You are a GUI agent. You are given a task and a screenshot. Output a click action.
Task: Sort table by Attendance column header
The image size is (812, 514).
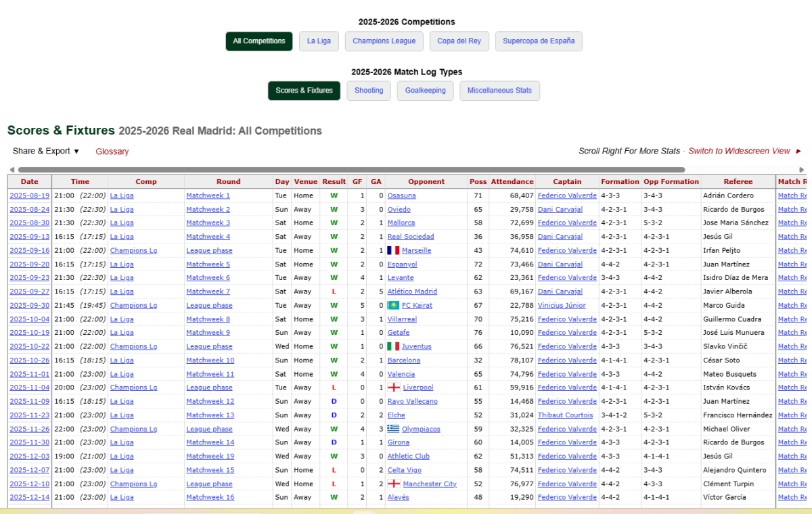[x=512, y=181]
